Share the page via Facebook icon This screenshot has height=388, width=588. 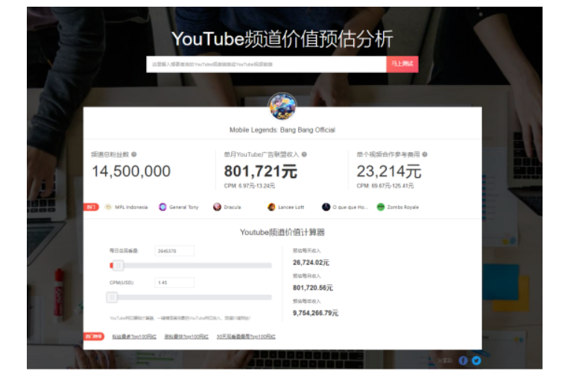[x=463, y=360]
